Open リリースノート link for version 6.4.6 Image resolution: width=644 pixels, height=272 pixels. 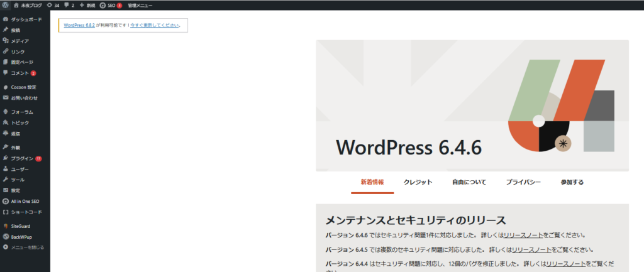coord(523,236)
